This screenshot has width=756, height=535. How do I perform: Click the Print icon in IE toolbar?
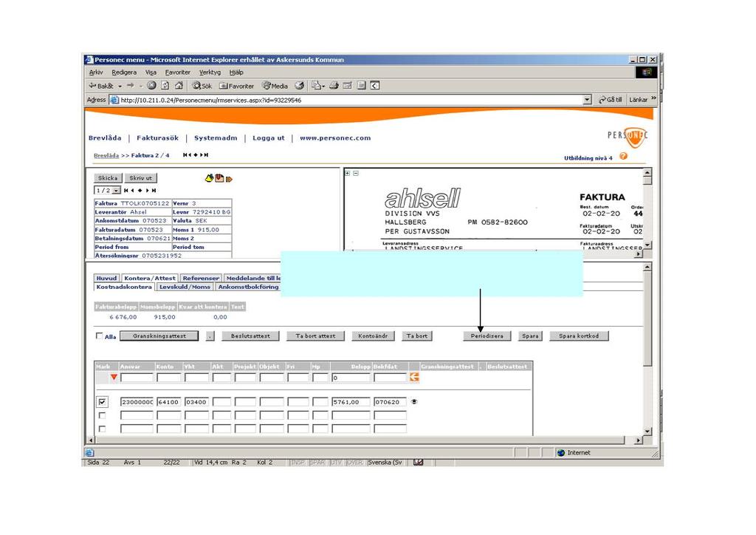(x=334, y=86)
